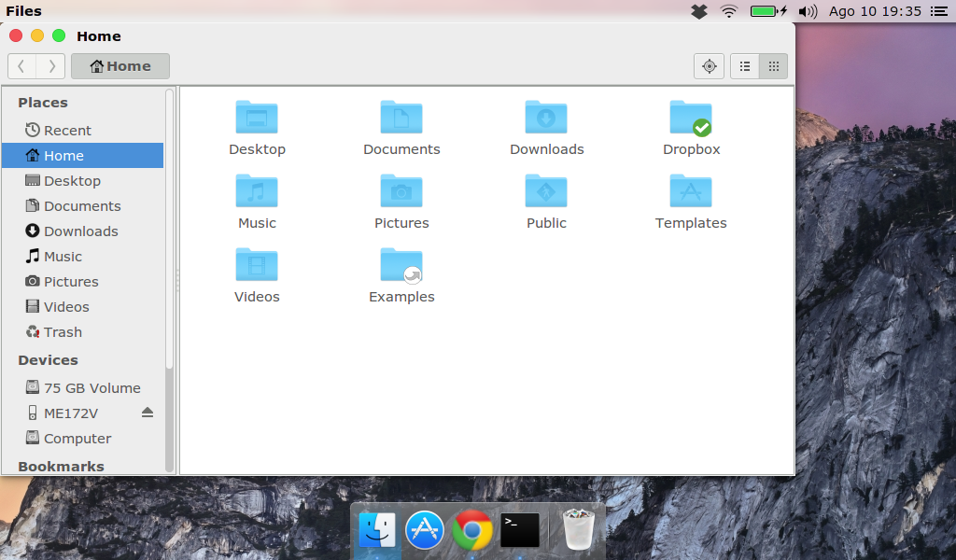Eject the ME172V device
956x560 pixels.
pyautogui.click(x=147, y=412)
